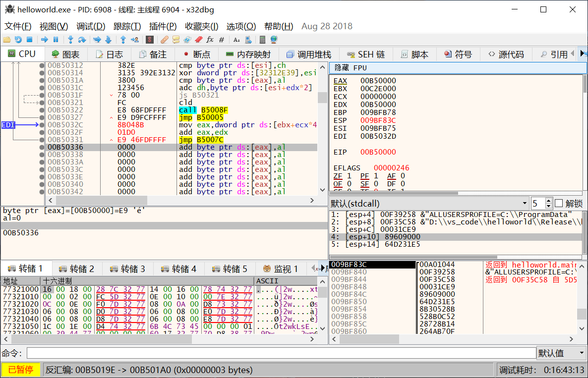Click the open file folder icon
The width and height of the screenshot is (588, 378).
[x=7, y=39]
